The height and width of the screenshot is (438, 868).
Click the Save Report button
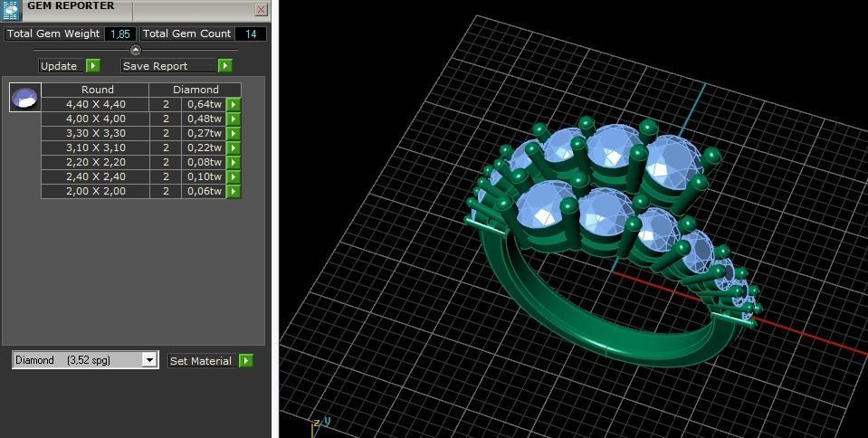(167, 66)
